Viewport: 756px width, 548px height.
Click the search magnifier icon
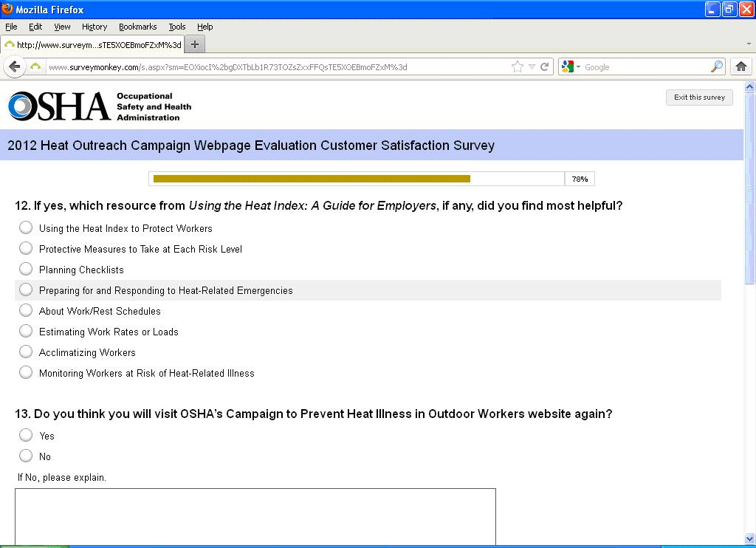[x=717, y=66]
